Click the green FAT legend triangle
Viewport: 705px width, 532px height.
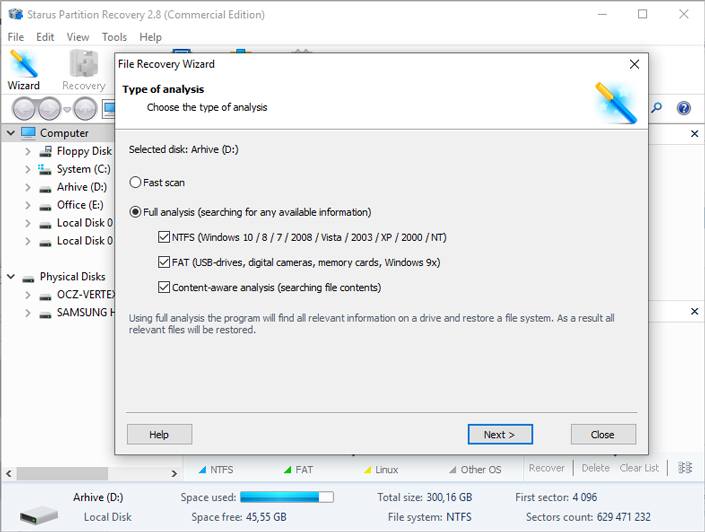pos(287,469)
